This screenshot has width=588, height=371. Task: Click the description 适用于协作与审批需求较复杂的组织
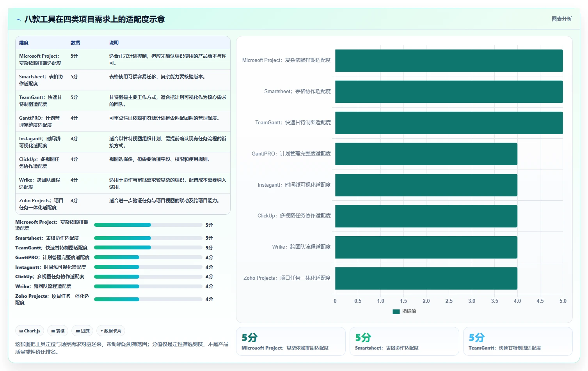click(168, 183)
